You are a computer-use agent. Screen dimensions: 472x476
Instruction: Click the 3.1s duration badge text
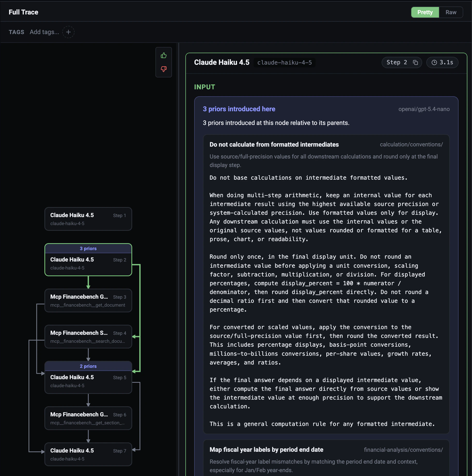click(x=446, y=62)
